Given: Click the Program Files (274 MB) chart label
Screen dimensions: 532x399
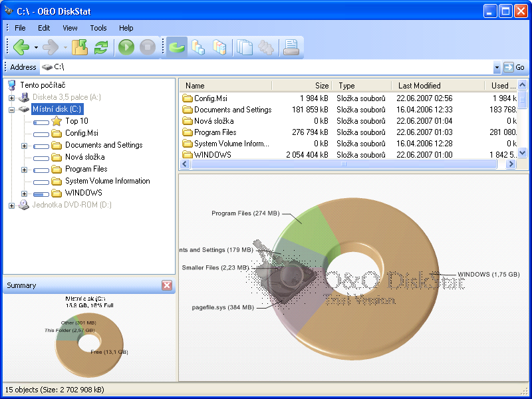Looking at the screenshot, I should (245, 213).
